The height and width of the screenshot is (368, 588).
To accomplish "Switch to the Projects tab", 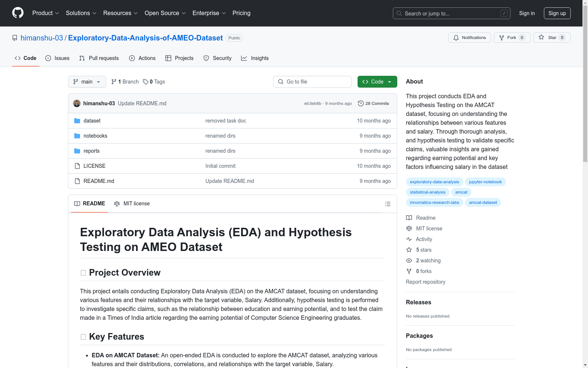I will pos(179,58).
